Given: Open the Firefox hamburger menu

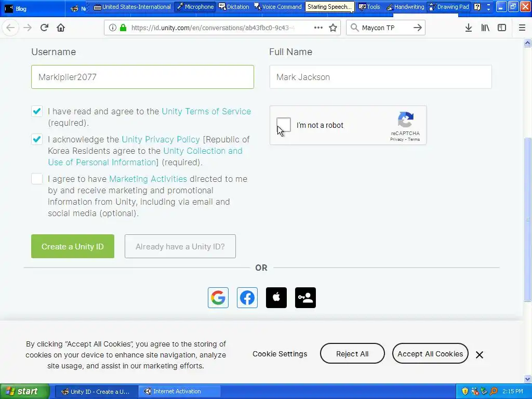Looking at the screenshot, I should [522, 28].
